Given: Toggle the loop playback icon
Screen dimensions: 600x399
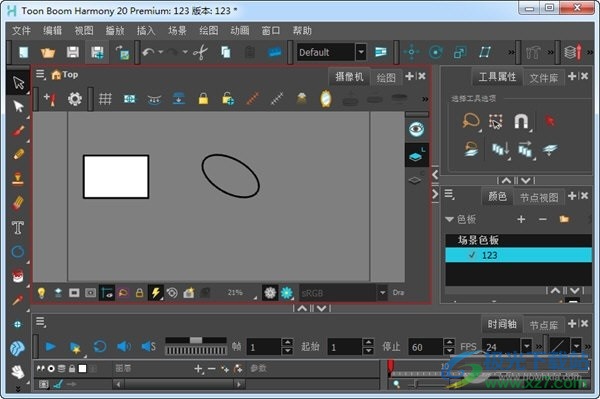Looking at the screenshot, I should coord(100,347).
